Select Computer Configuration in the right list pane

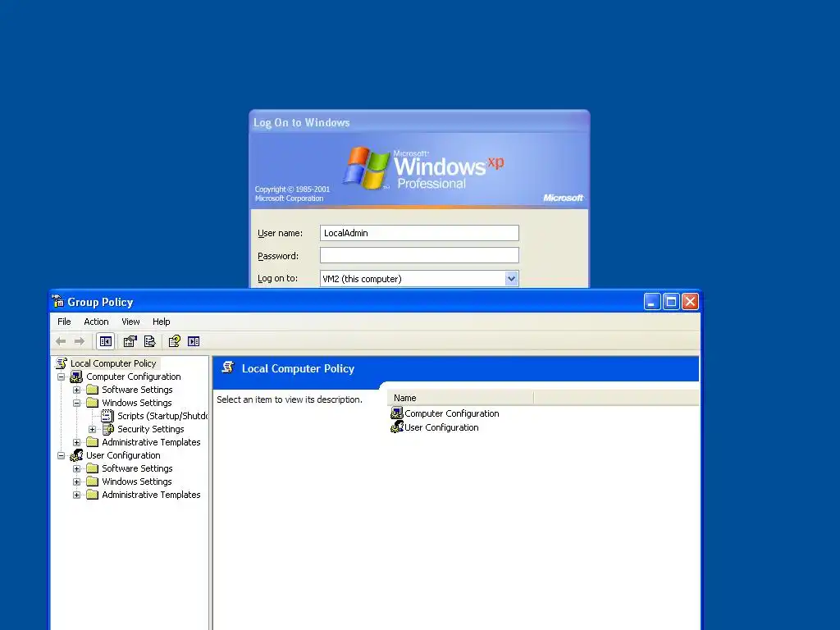(452, 413)
